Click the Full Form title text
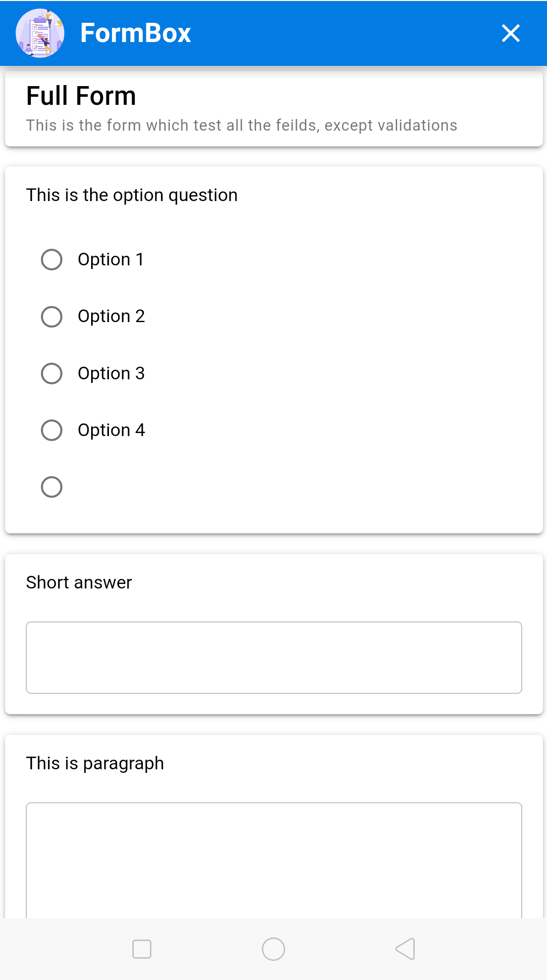The width and height of the screenshot is (547, 980). (81, 95)
